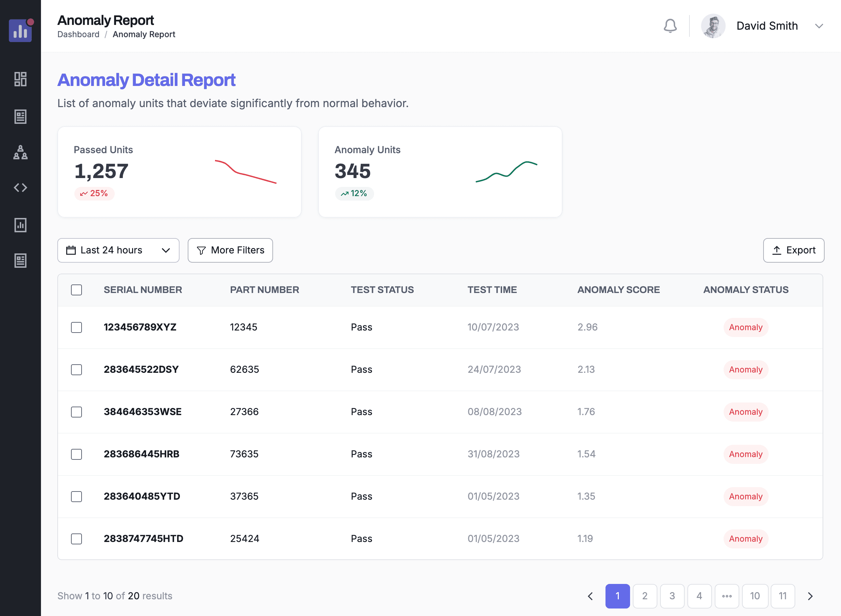Viewport: 841px width, 616px height.
Task: Expand the Last 24 hours dropdown
Action: click(x=118, y=250)
